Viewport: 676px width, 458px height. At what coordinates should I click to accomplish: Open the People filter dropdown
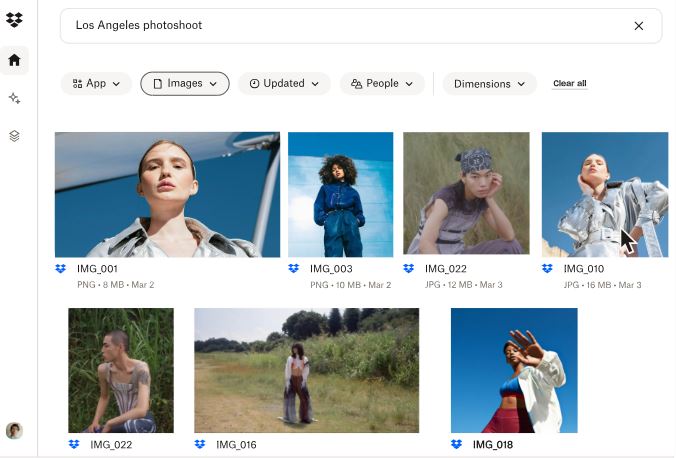point(382,84)
